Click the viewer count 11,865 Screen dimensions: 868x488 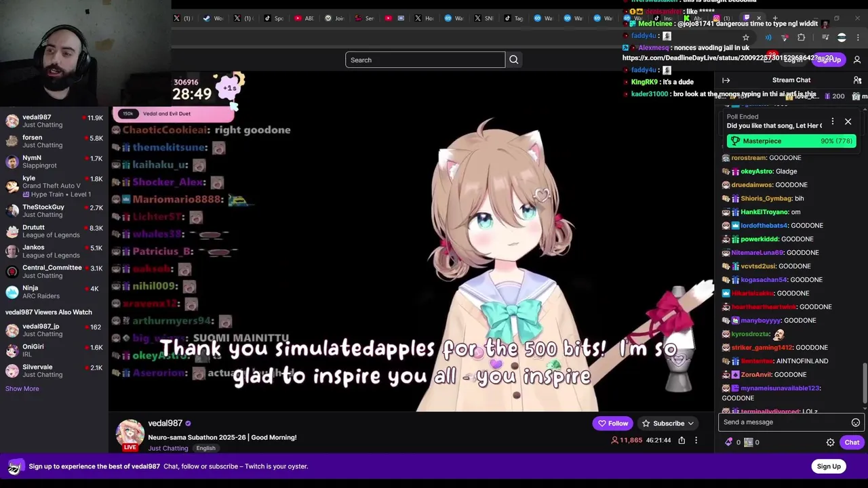click(627, 441)
